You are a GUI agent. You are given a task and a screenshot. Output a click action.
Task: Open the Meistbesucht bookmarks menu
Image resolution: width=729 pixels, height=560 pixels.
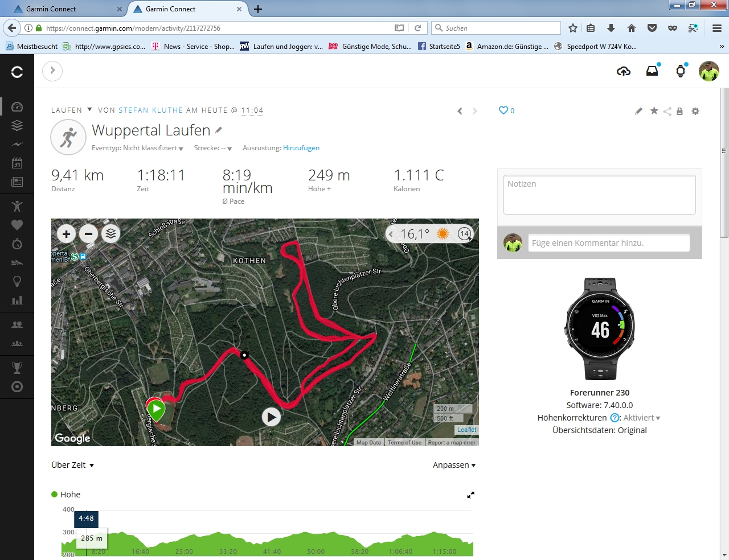[x=32, y=47]
